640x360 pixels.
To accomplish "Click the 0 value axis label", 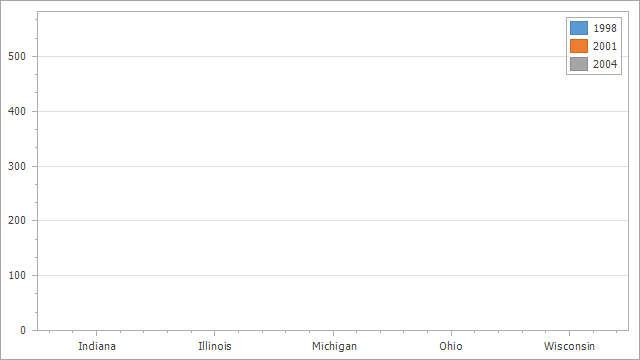I will (x=23, y=330).
